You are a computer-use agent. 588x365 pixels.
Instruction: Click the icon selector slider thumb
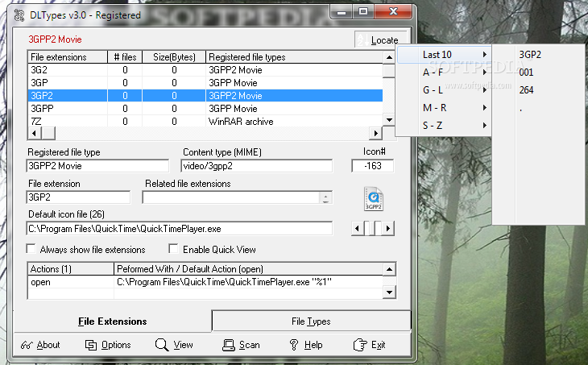pos(372,228)
